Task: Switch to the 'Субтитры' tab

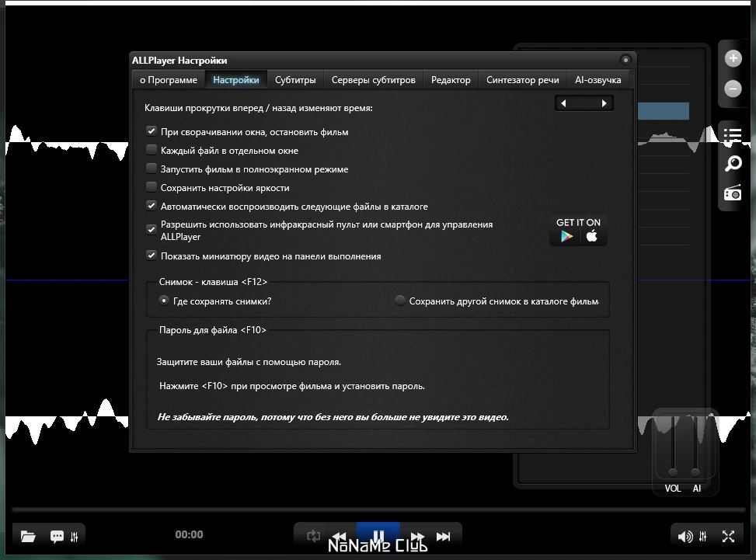Action: pyautogui.click(x=295, y=80)
